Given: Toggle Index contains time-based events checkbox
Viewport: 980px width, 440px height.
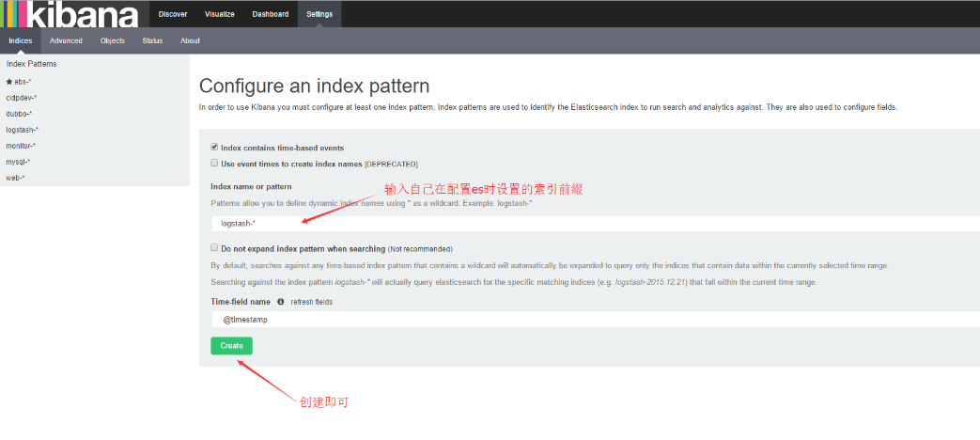Looking at the screenshot, I should coord(214,148).
